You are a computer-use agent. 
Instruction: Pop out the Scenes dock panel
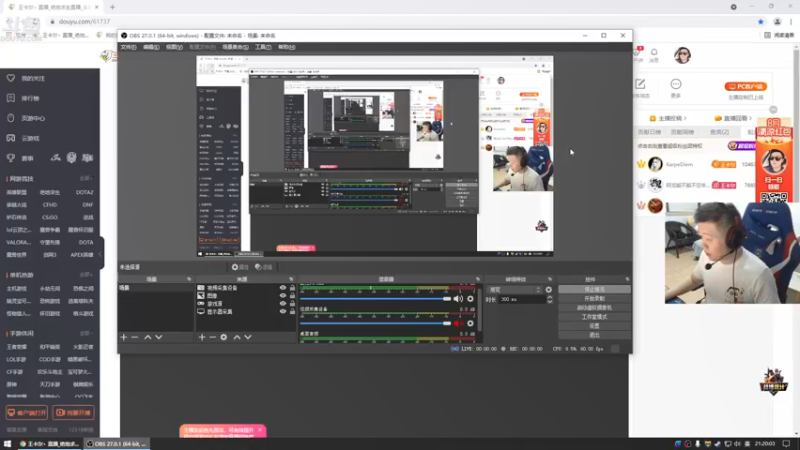(189, 280)
